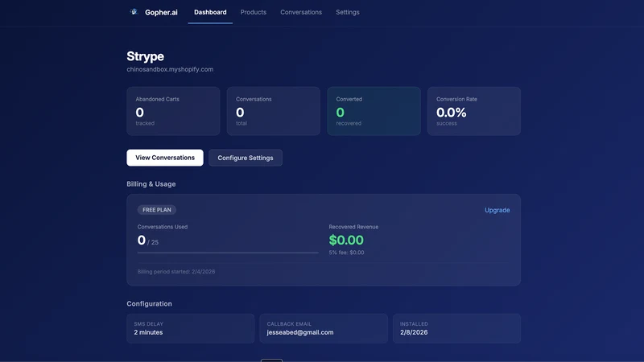Click the SMS Delay 2 minutes card
Image resolution: width=644 pixels, height=362 pixels.
191,328
